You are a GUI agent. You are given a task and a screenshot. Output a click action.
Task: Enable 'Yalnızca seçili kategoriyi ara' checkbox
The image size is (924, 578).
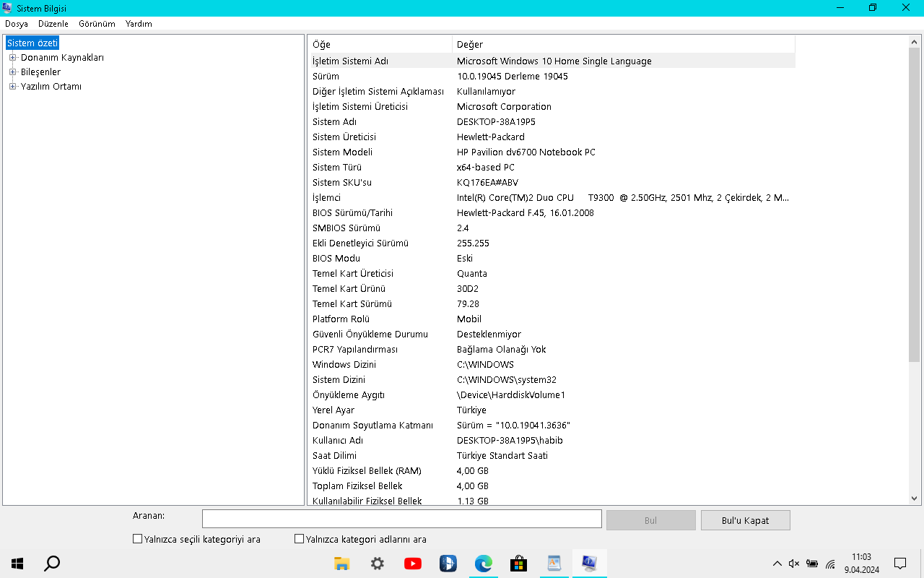tap(137, 539)
